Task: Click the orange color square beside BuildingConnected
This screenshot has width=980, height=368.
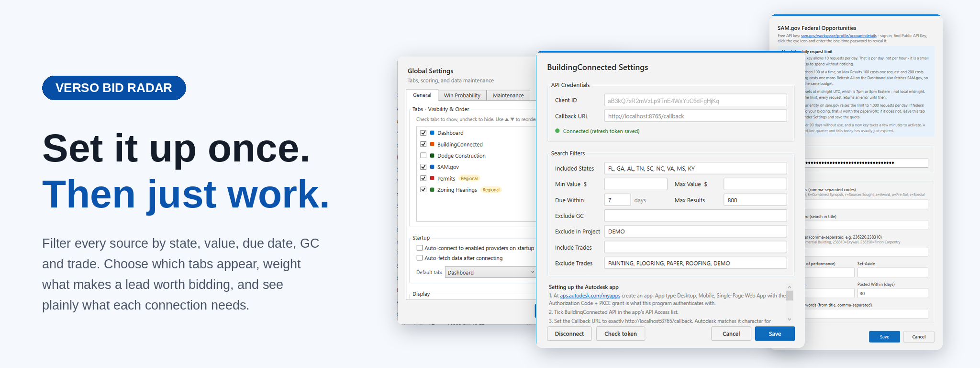Action: pos(432,144)
